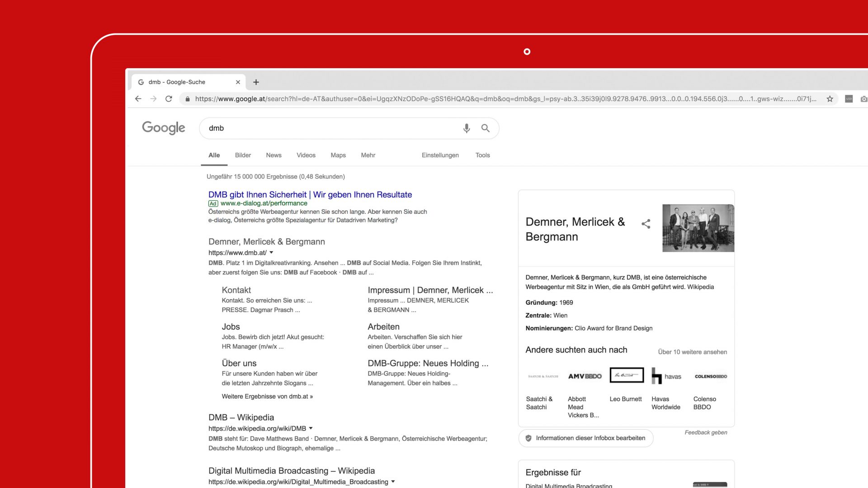The width and height of the screenshot is (868, 488).
Task: Click the www.e-dialog.at/performance ad URL
Action: pyautogui.click(x=264, y=203)
